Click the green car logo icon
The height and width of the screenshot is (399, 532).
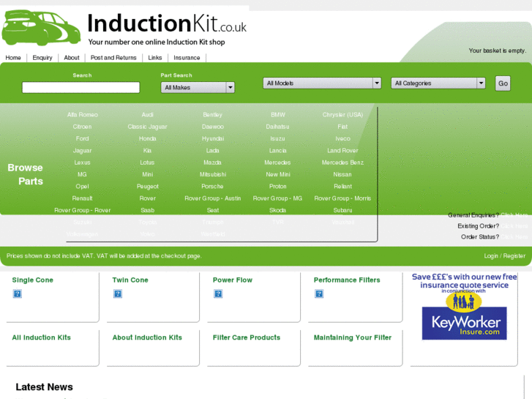pyautogui.click(x=41, y=28)
